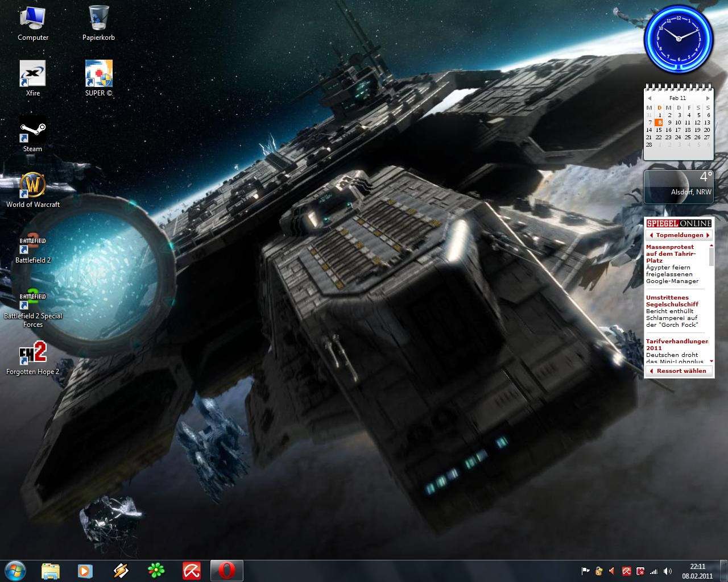This screenshot has height=582, width=728.
Task: Launch Windows Media Player from taskbar
Action: coord(85,571)
